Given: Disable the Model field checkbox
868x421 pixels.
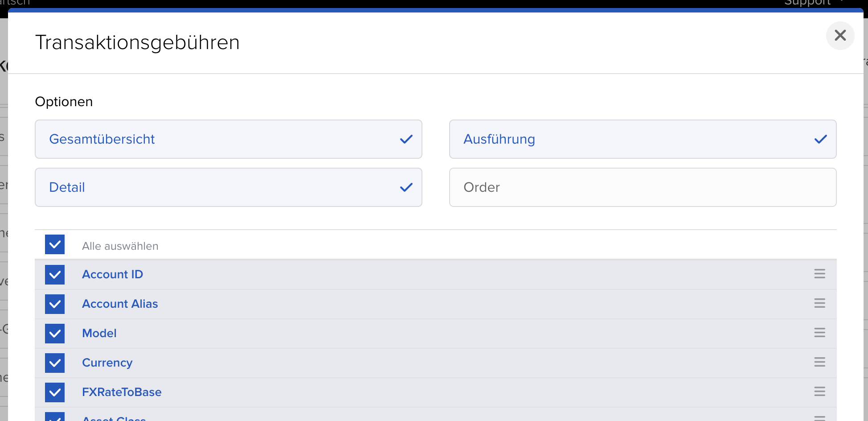Looking at the screenshot, I should [55, 334].
